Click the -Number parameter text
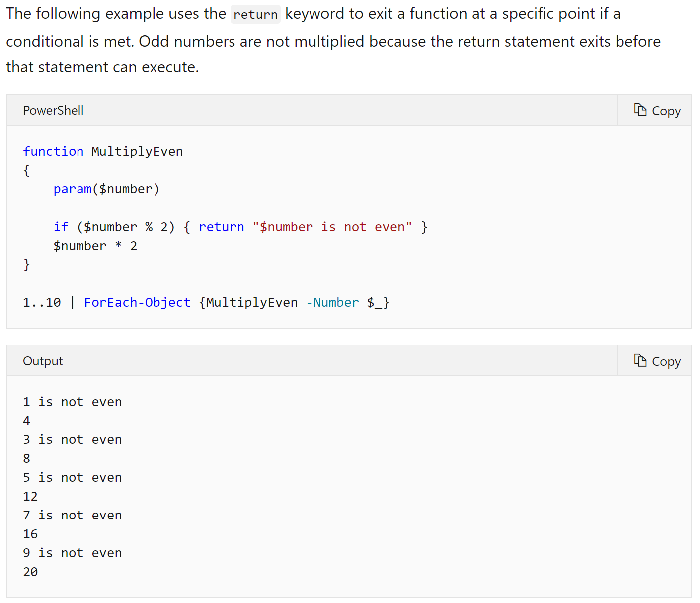The width and height of the screenshot is (700, 603). coord(332,302)
